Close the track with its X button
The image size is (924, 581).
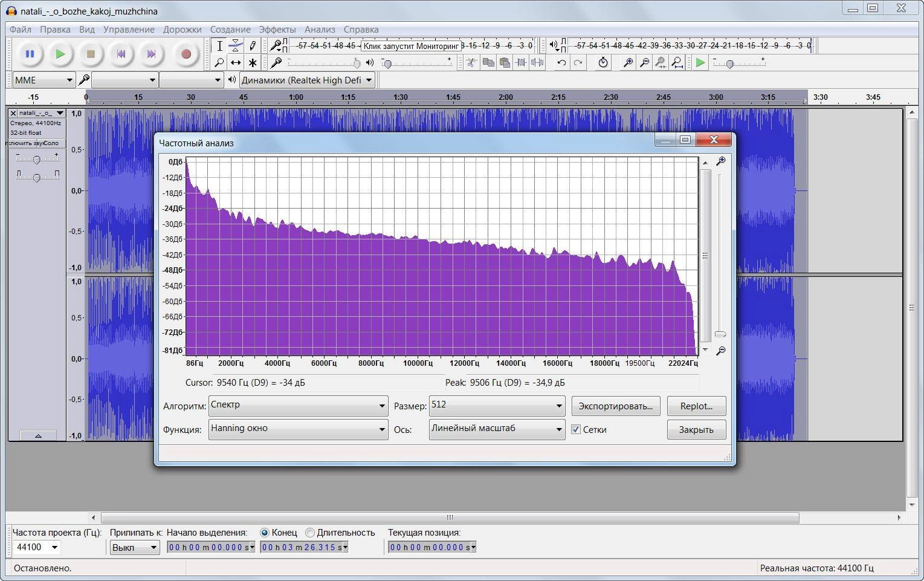(x=13, y=113)
